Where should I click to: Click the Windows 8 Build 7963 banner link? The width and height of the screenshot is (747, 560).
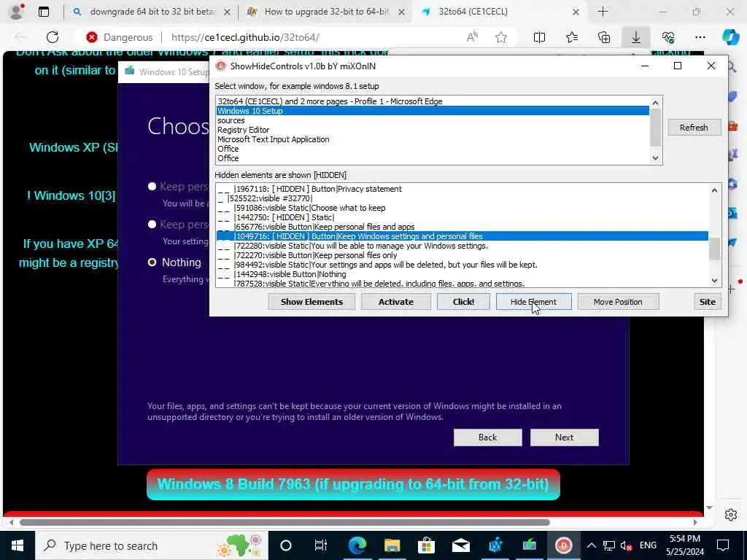pos(353,484)
